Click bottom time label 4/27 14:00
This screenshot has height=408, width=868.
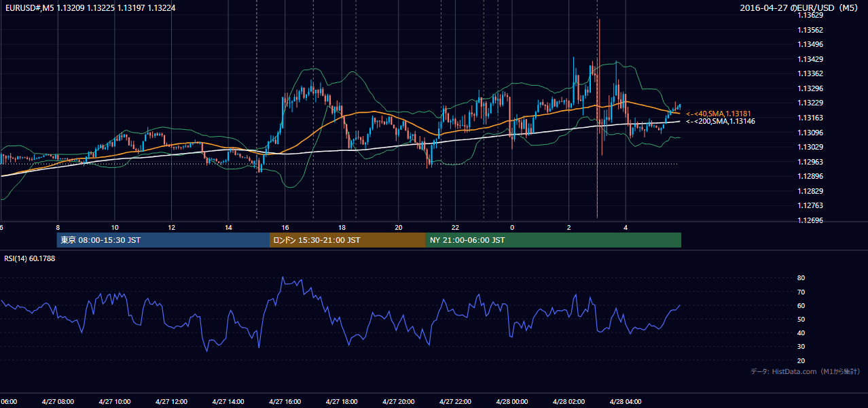[228, 401]
